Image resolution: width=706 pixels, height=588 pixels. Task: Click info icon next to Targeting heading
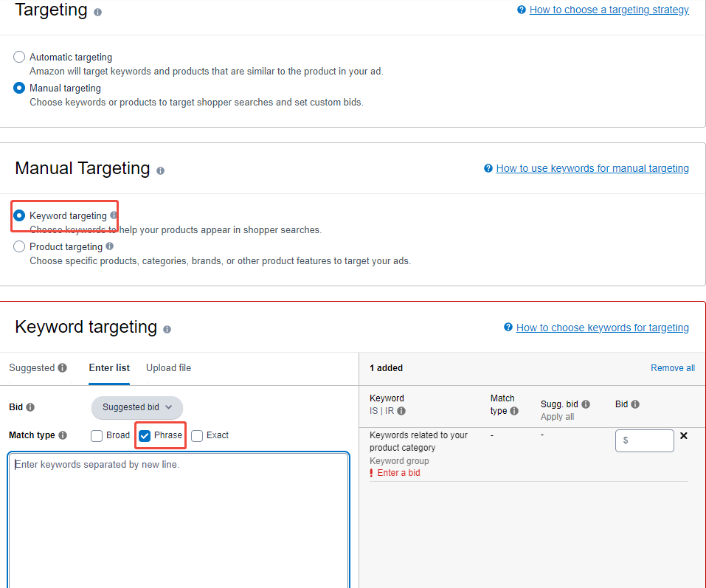[98, 13]
